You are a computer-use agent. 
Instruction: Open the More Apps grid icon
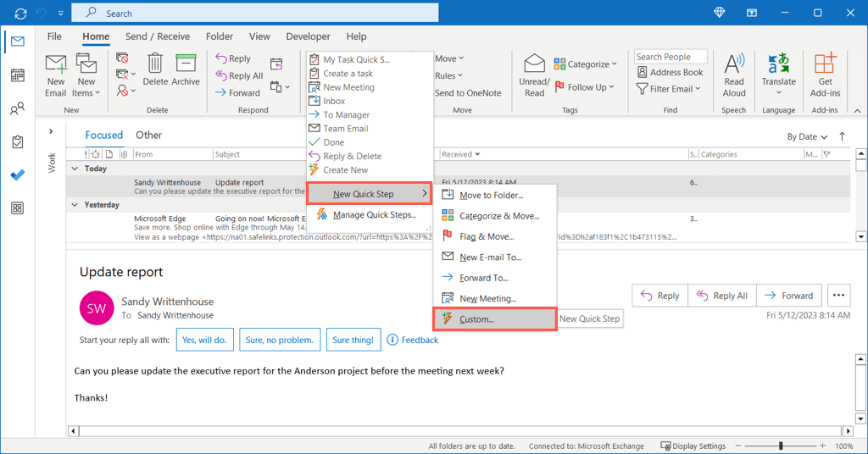click(x=18, y=208)
